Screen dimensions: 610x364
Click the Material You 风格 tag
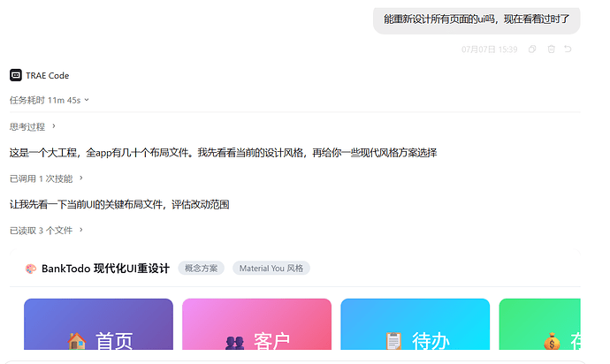coord(271,269)
